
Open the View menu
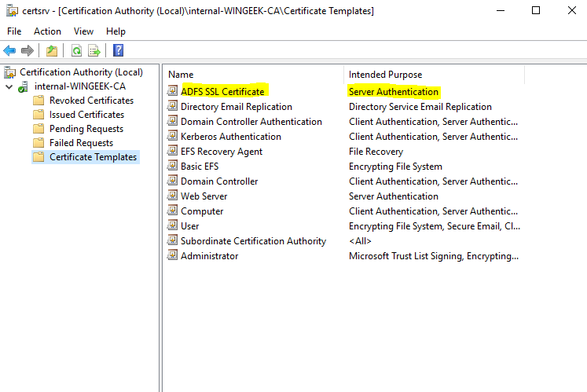(83, 31)
